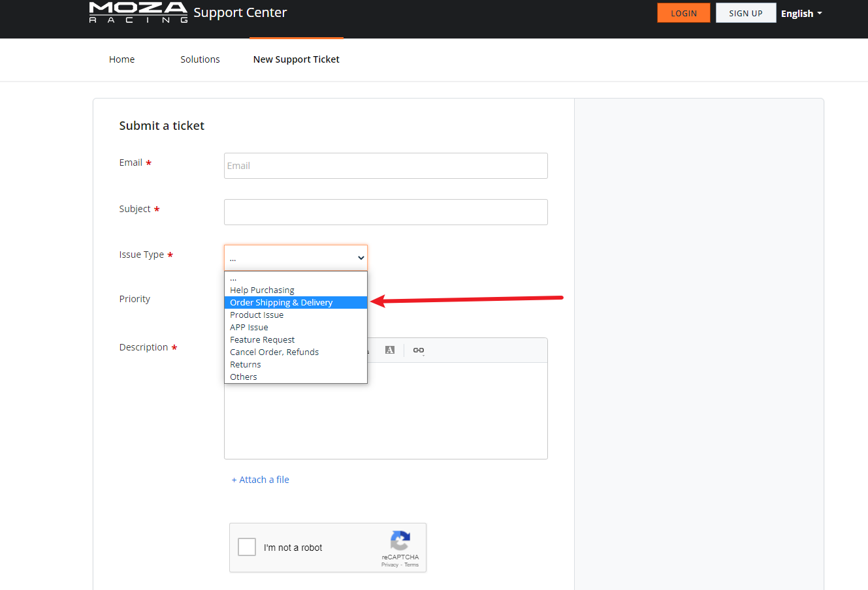Viewport: 868px width, 590px height.
Task: Click into the Subject text field
Action: [x=385, y=212]
